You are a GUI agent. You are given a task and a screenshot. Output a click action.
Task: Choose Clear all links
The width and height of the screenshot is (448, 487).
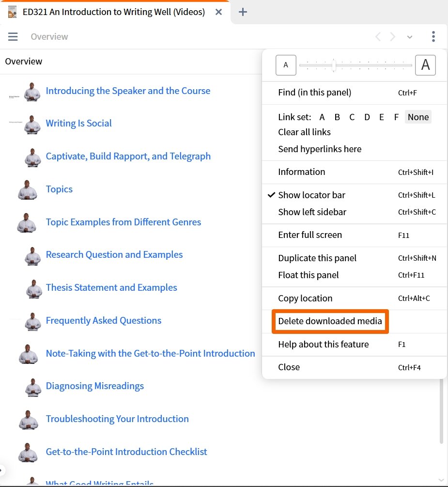tap(354, 132)
